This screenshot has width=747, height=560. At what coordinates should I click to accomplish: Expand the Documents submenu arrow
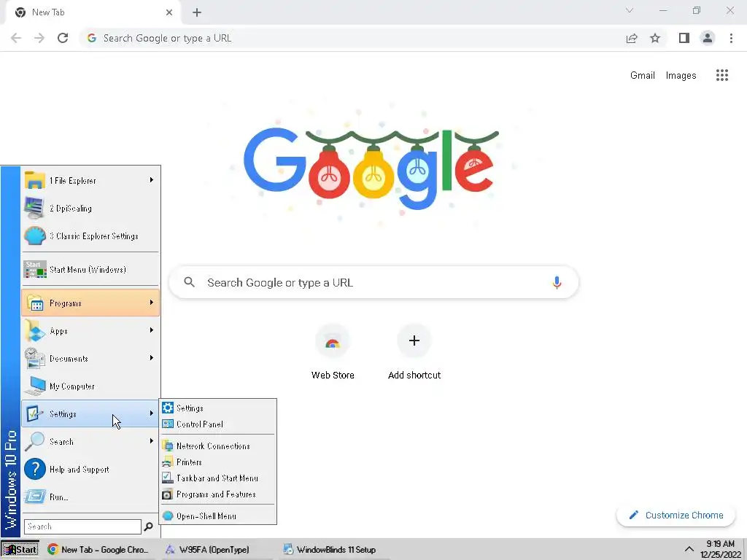(x=152, y=357)
